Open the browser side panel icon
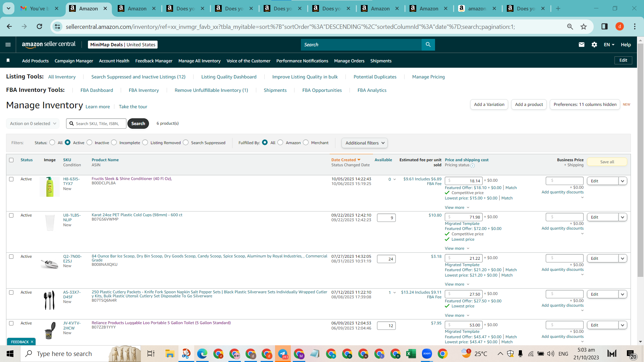 604,26
